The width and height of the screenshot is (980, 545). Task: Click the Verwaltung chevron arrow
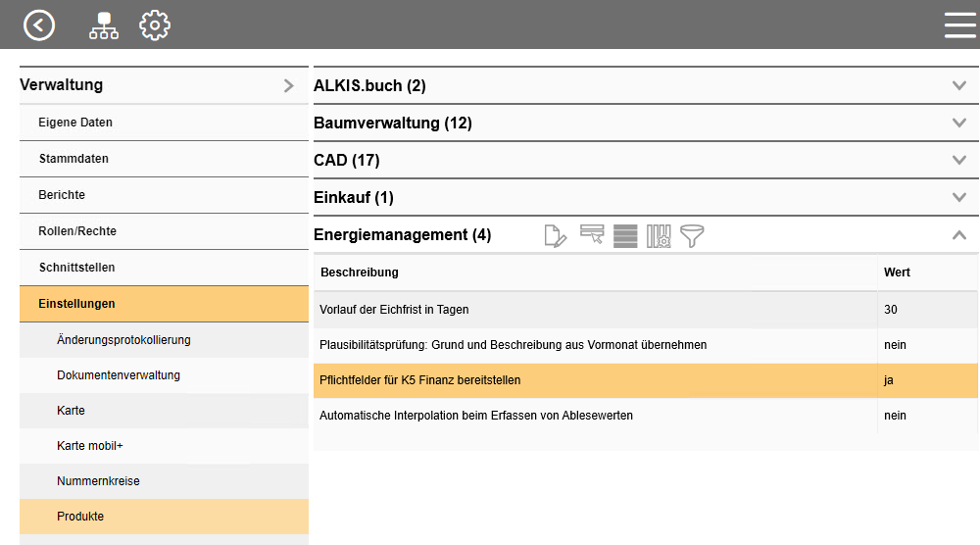coord(289,85)
